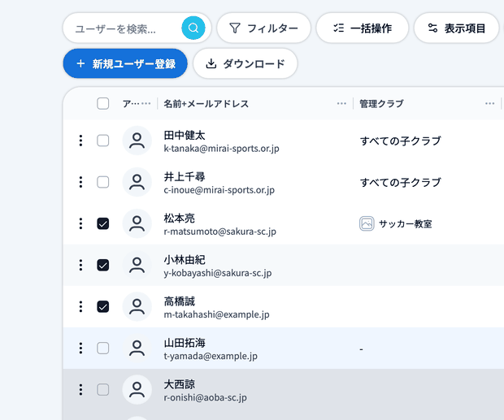Open row menu dots for 松本亮

(80, 223)
